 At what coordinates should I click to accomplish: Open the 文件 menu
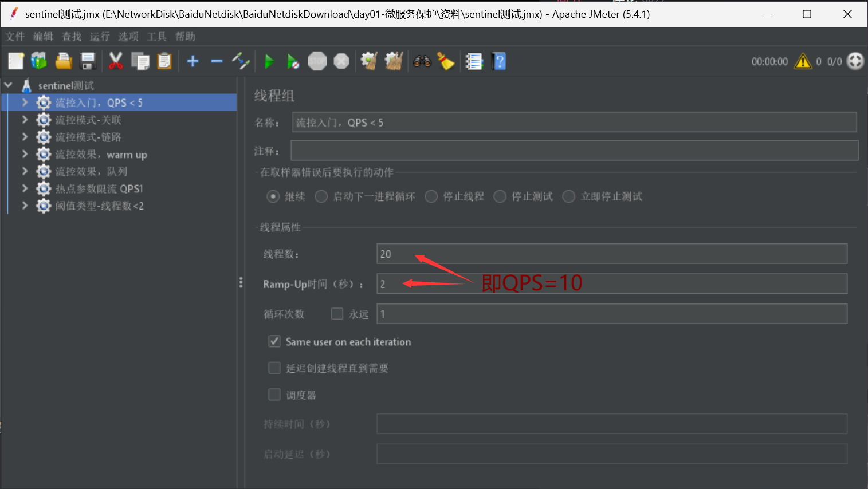(x=15, y=37)
